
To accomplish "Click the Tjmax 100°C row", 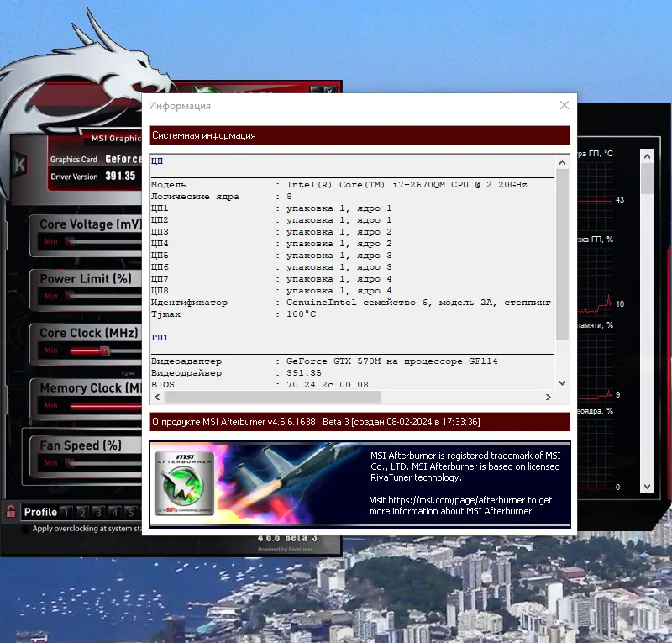I will 352,314.
